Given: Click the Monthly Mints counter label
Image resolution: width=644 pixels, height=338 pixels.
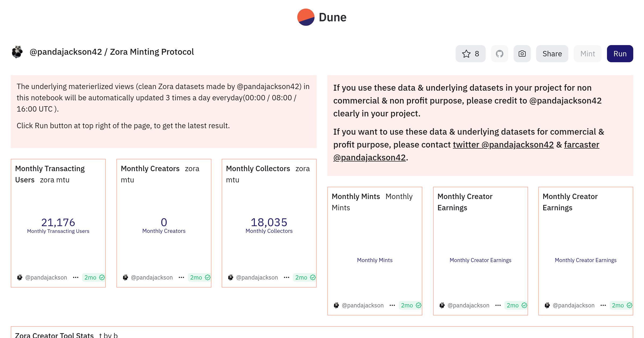Looking at the screenshot, I should tap(375, 260).
